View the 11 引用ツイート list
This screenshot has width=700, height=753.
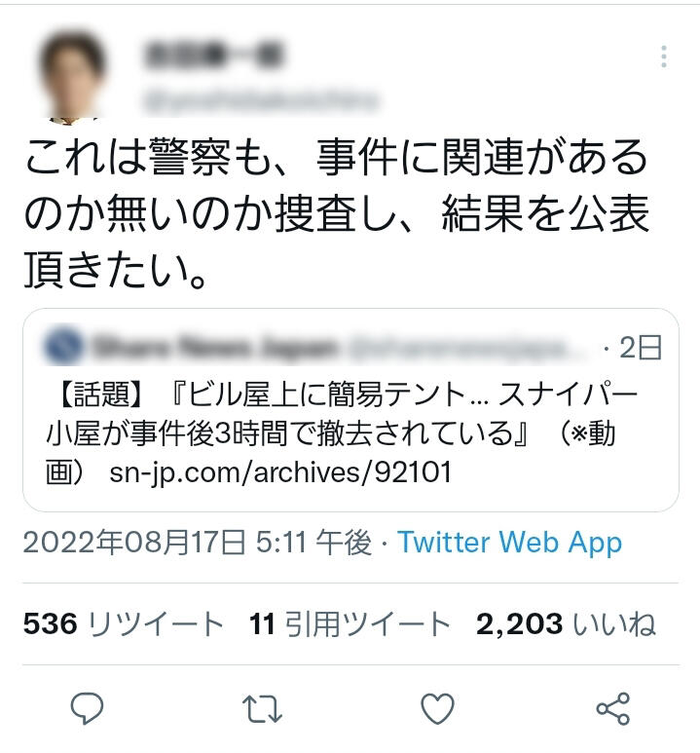click(350, 623)
